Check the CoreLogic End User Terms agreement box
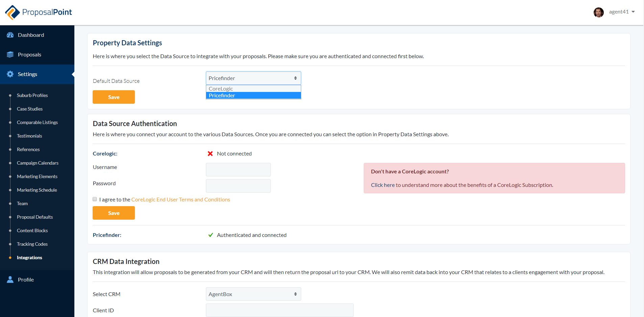Viewport: 644px width, 317px height. (95, 199)
